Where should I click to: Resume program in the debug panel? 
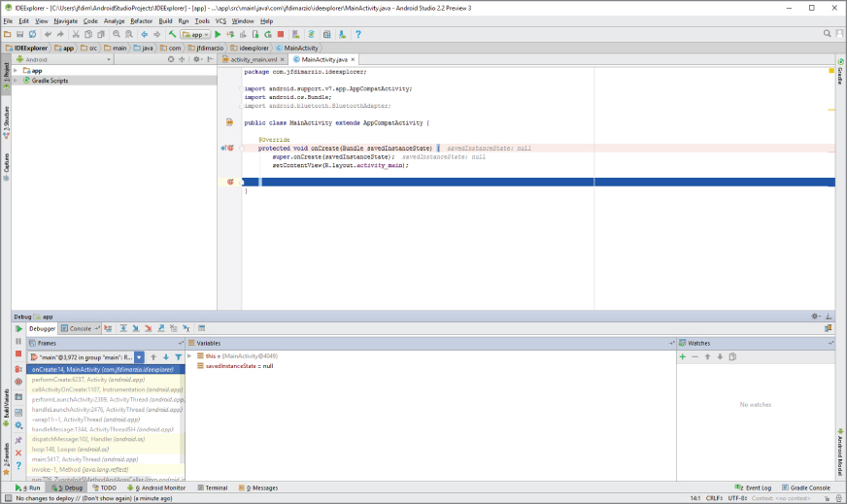[18, 329]
